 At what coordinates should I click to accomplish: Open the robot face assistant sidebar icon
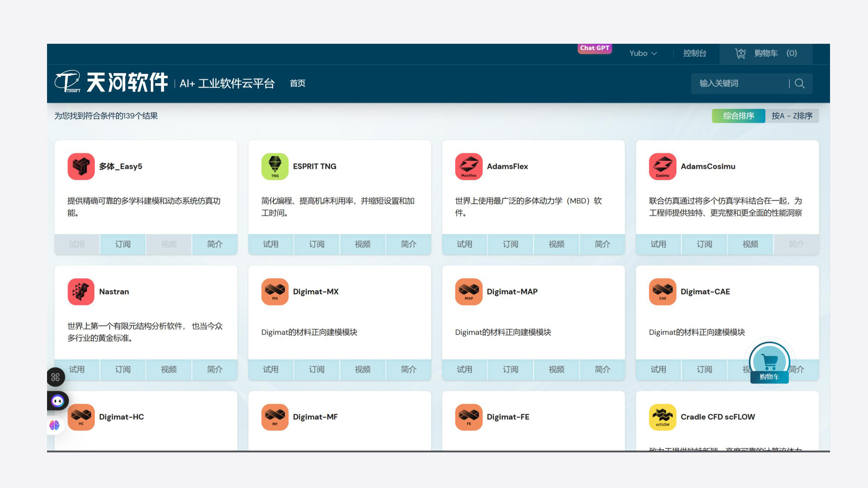(x=58, y=401)
